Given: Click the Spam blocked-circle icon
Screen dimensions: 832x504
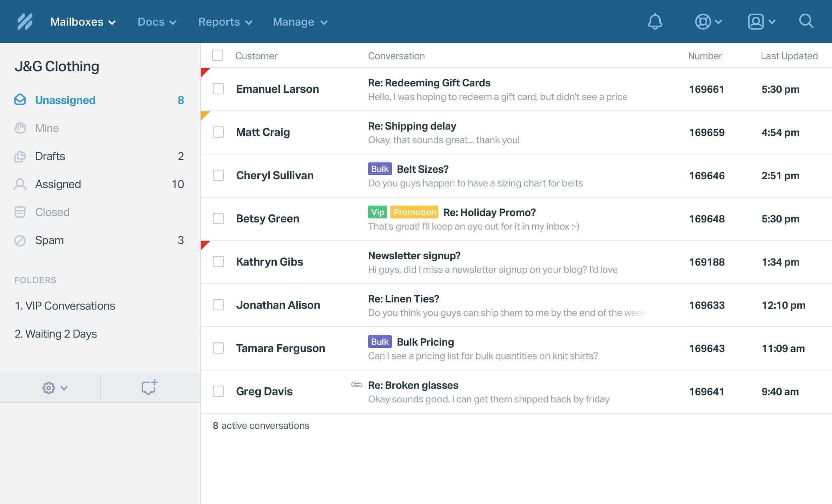Looking at the screenshot, I should 20,240.
